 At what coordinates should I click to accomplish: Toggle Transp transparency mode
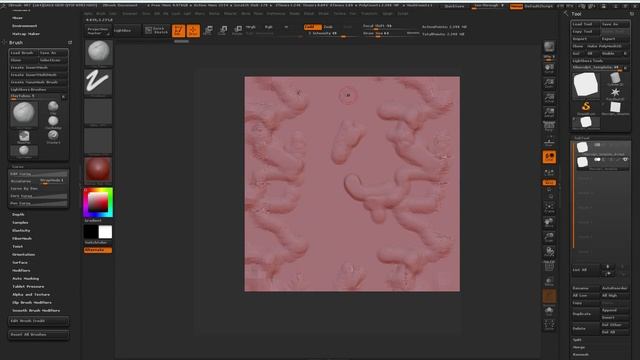click(x=549, y=281)
